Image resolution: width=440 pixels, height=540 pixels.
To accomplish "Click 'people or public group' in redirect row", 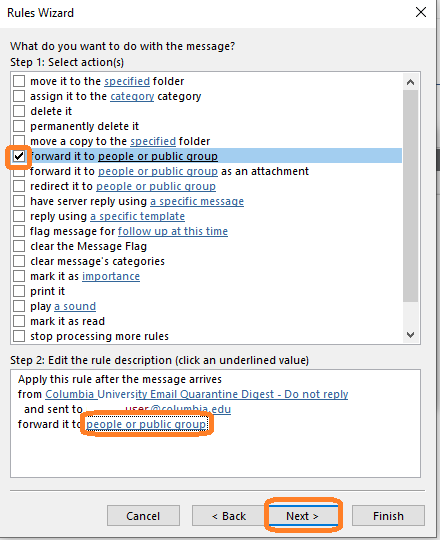I will click(156, 186).
